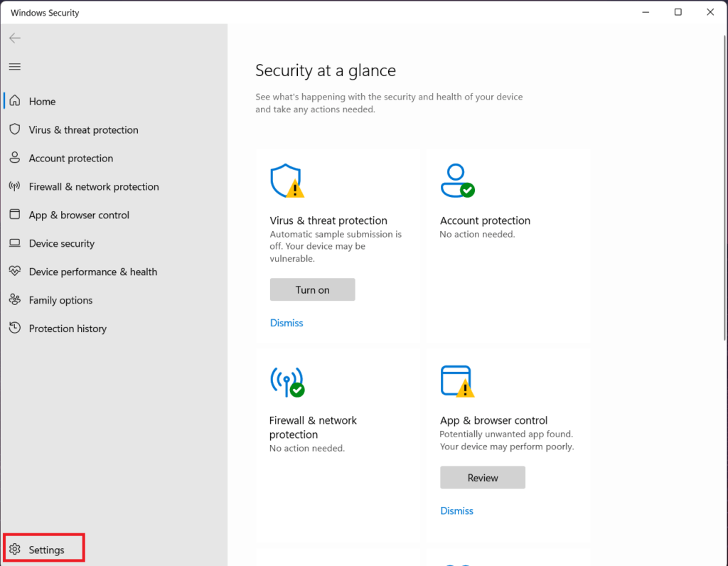This screenshot has width=728, height=566.
Task: Click the large shield warning icon card
Action: [x=287, y=181]
